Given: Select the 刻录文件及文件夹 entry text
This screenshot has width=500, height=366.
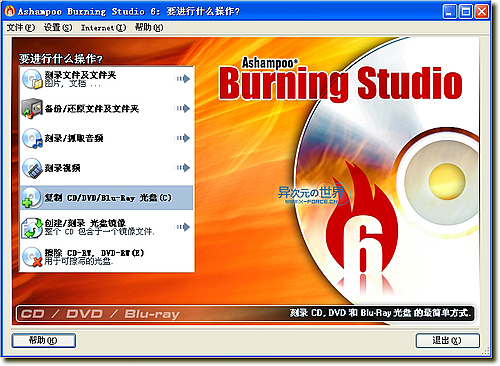Looking at the screenshot, I should [x=80, y=75].
